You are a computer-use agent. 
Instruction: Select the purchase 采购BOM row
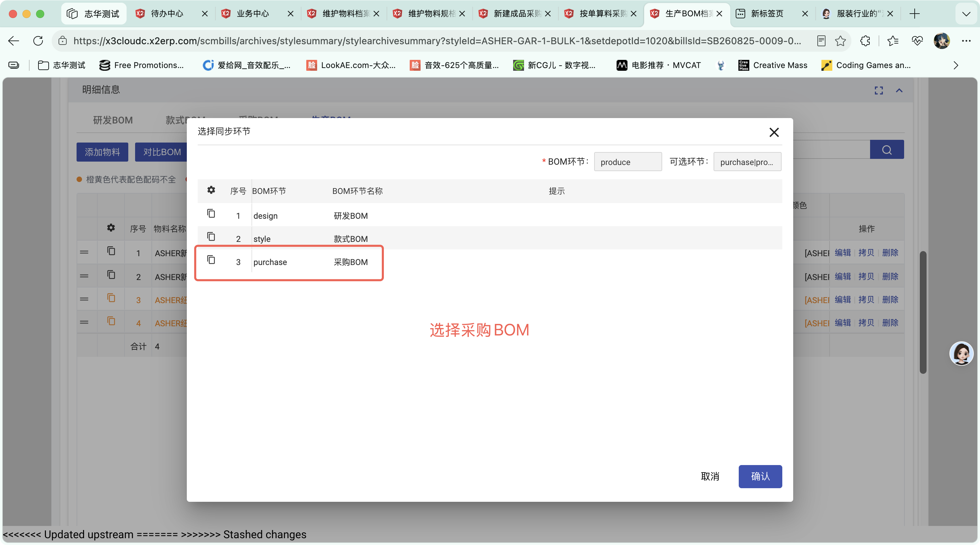click(x=490, y=262)
